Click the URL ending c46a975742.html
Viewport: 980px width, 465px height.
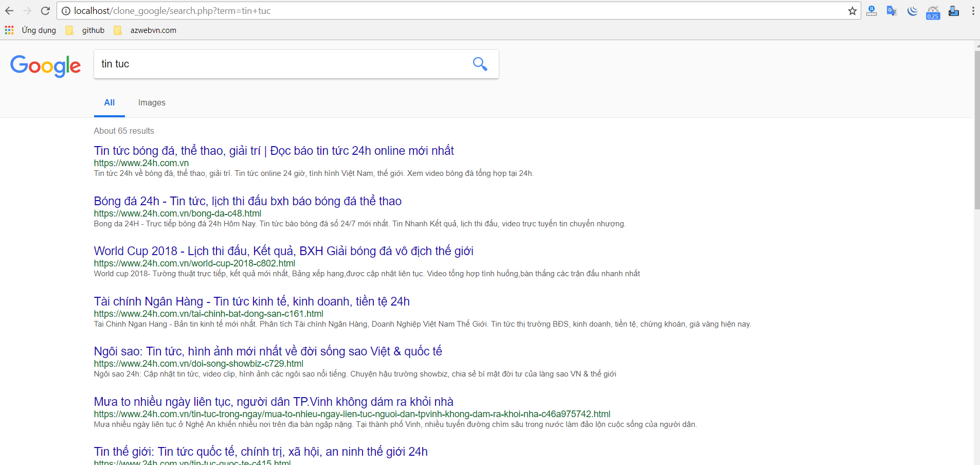point(352,414)
